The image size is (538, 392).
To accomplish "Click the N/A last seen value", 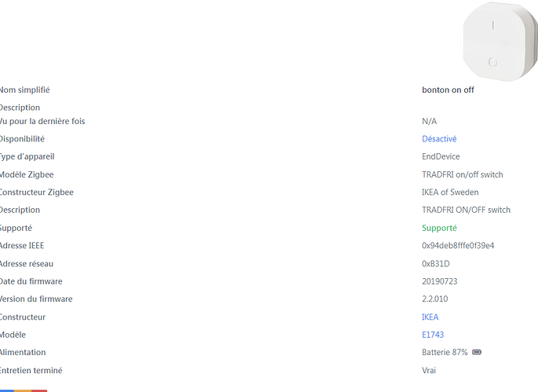I will tap(429, 121).
